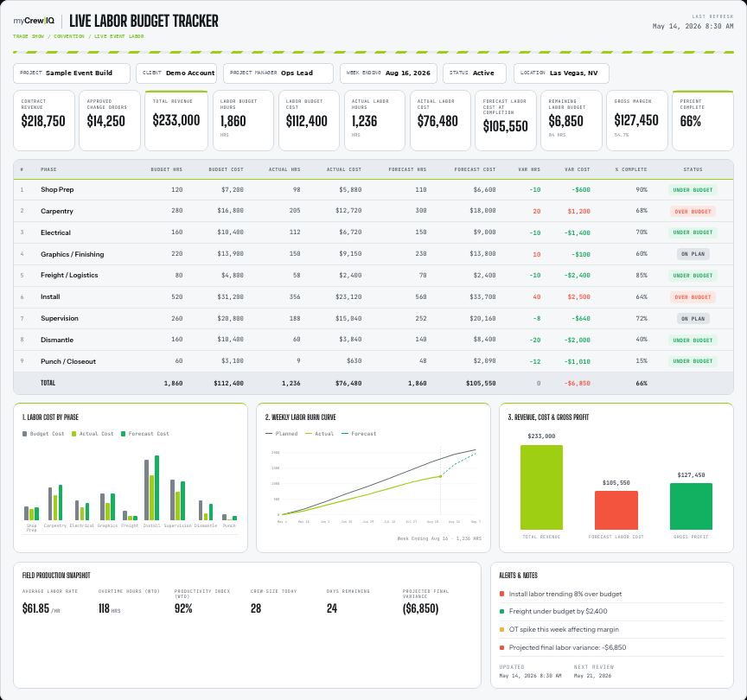Viewport: 747px width, 700px height.
Task: Click Supervision's On Plan status badge
Action: point(693,319)
